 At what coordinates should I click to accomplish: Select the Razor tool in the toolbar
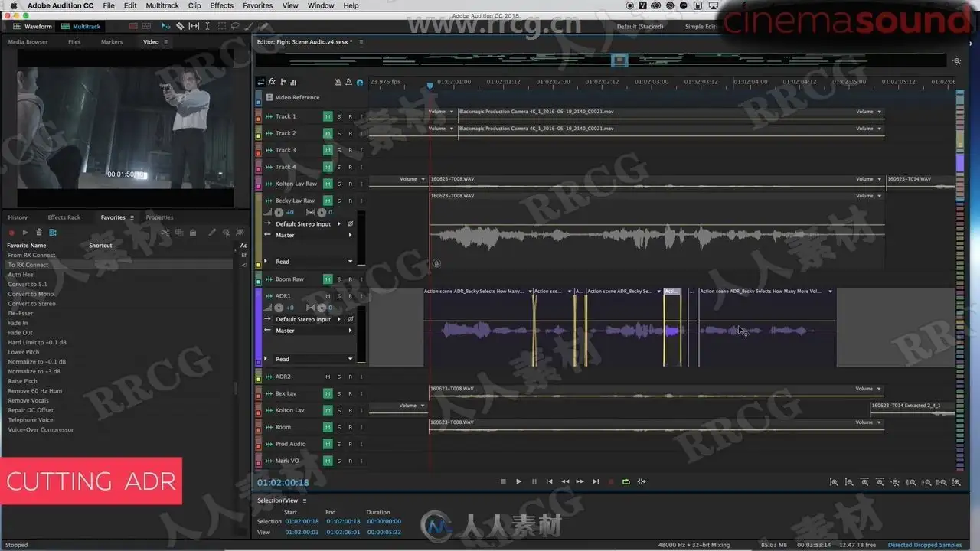click(x=180, y=26)
